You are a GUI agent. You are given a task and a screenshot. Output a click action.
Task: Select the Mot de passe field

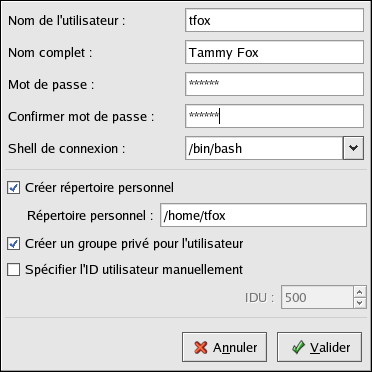(x=274, y=84)
